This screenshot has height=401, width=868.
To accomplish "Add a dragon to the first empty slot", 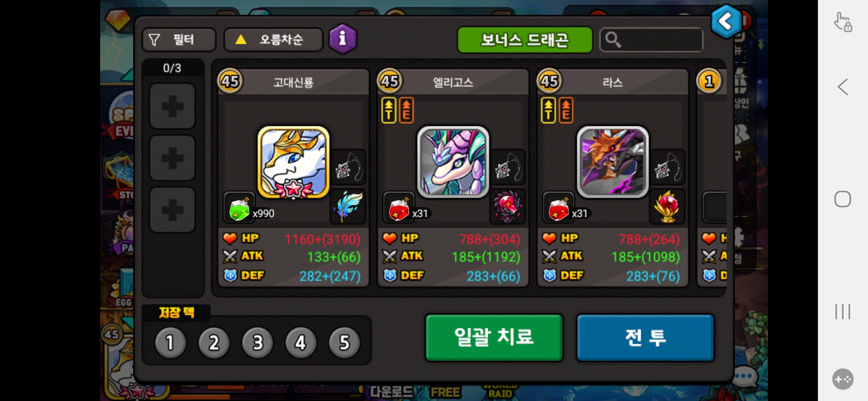I will pyautogui.click(x=172, y=106).
